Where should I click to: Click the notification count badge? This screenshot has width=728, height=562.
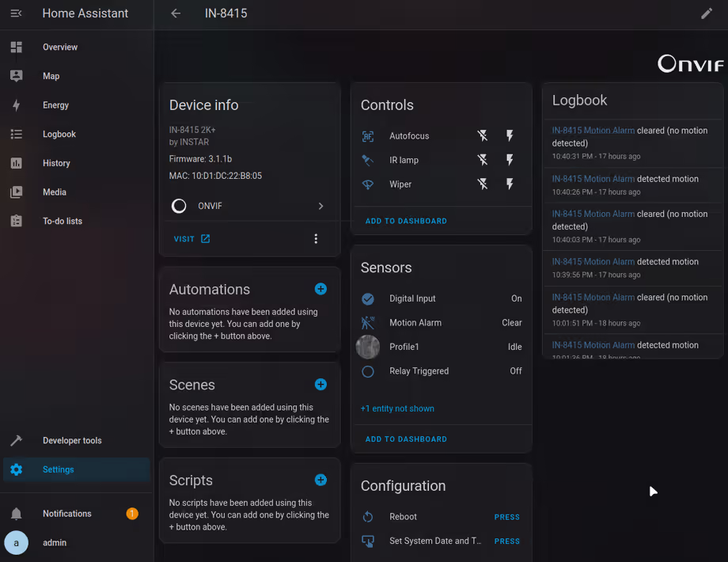coord(132,514)
